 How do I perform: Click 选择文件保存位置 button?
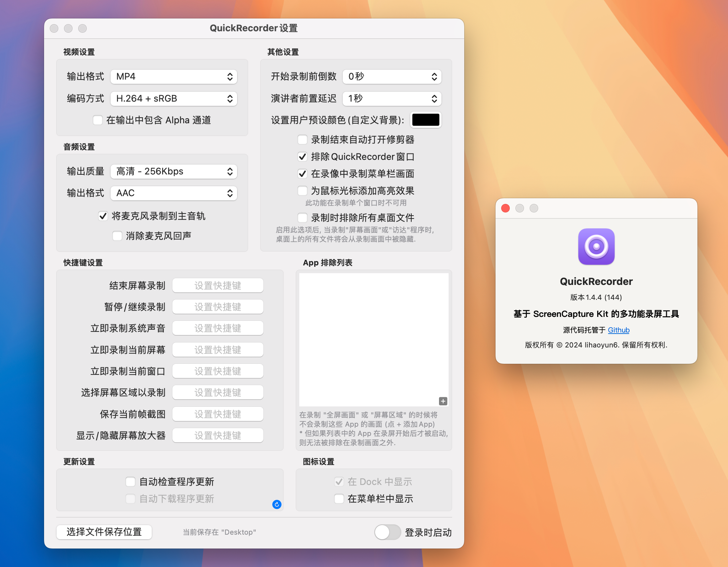[x=104, y=532]
